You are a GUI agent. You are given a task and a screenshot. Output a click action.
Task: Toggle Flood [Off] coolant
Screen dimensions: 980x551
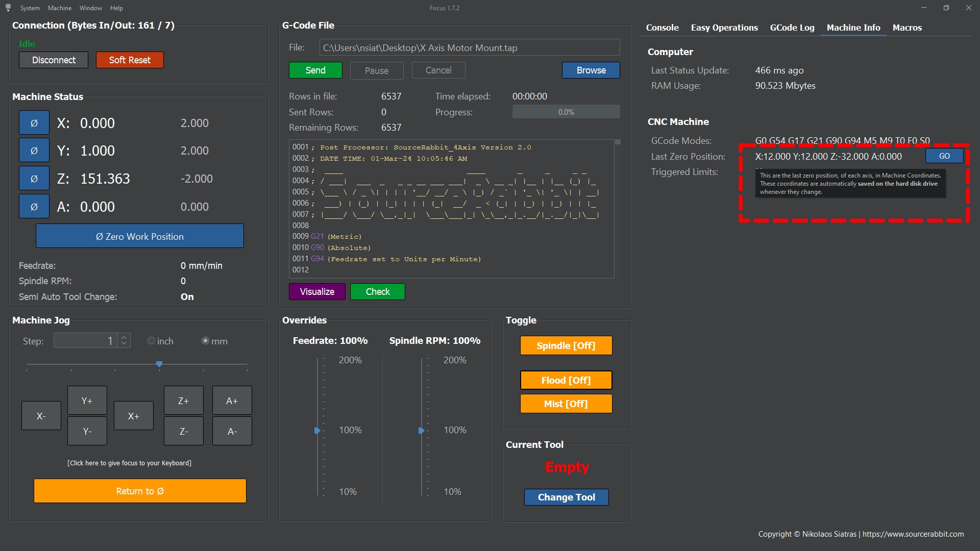566,380
